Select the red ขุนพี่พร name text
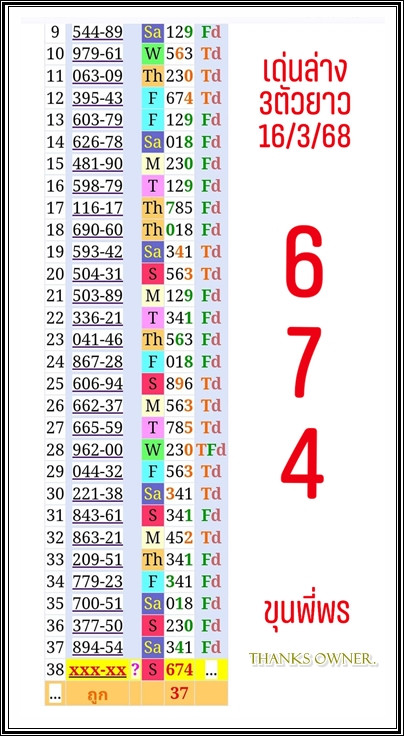Screen dimensions: 404x736 (x=305, y=611)
